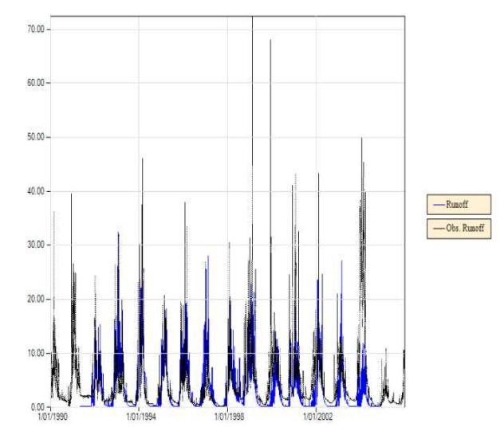Click the Runoff legend entry

tap(459, 204)
